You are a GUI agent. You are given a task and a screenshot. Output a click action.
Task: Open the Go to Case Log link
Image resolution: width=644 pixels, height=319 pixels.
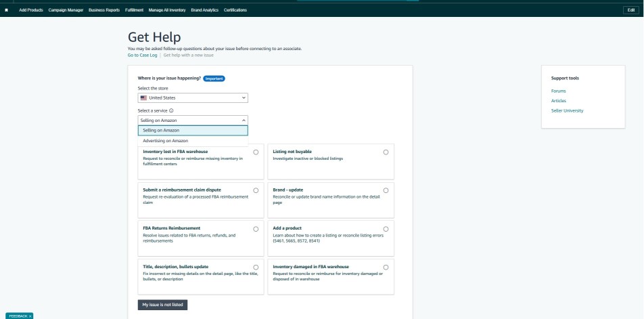click(x=141, y=55)
